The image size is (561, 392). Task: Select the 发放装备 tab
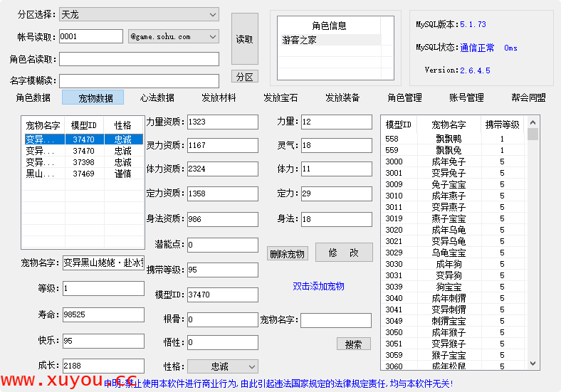[x=342, y=97]
